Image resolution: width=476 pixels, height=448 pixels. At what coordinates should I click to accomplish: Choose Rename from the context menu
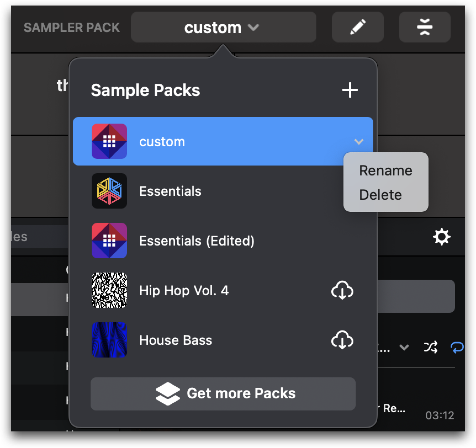(x=385, y=170)
